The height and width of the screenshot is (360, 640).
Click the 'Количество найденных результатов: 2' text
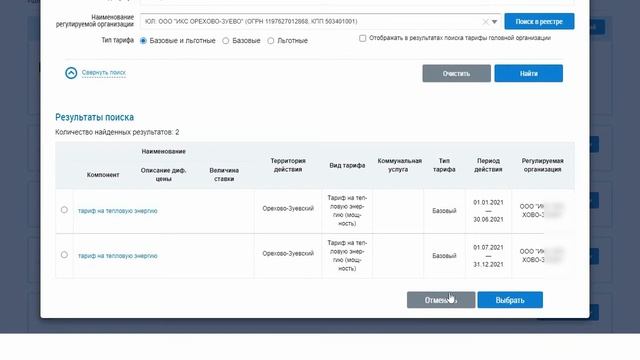[x=117, y=132]
